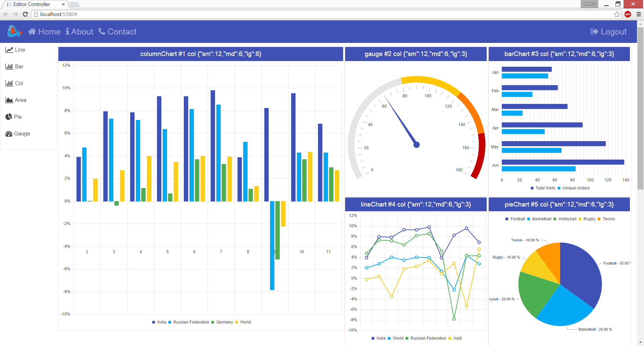This screenshot has height=346, width=644.
Task: Click the About info icon
Action: pos(67,32)
